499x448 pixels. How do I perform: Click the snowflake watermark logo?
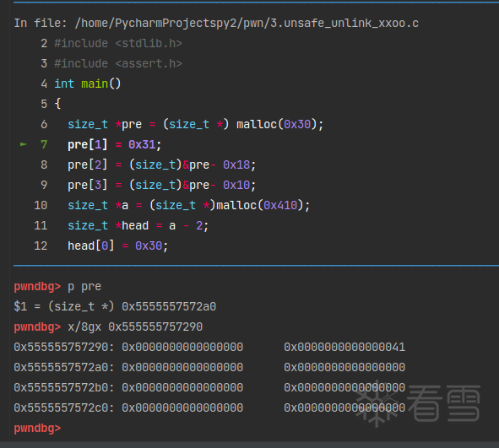377,403
